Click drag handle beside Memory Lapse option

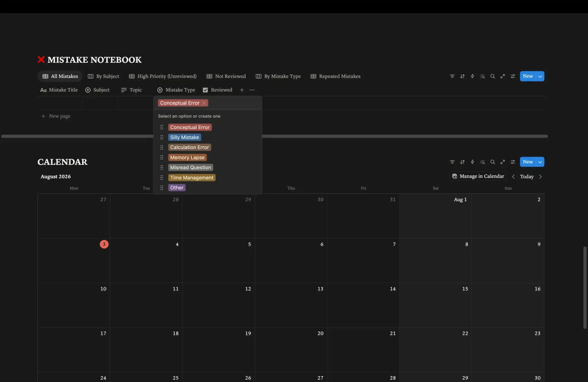[x=161, y=157]
